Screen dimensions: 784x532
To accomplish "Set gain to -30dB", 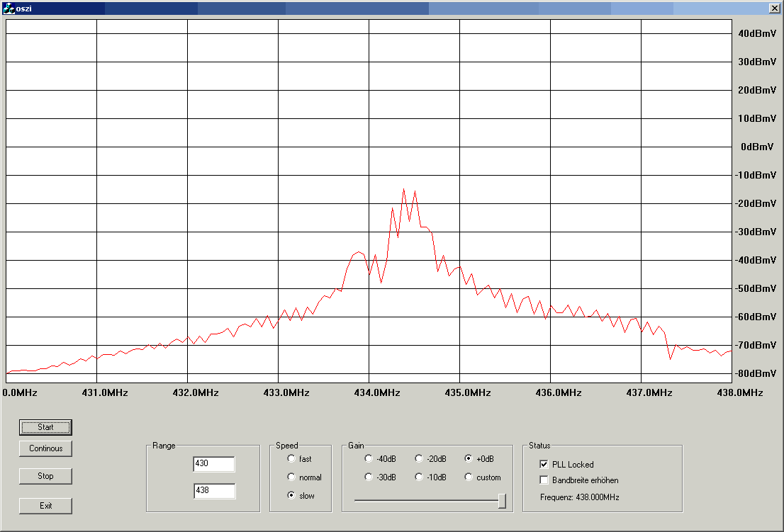I will click(x=369, y=477).
